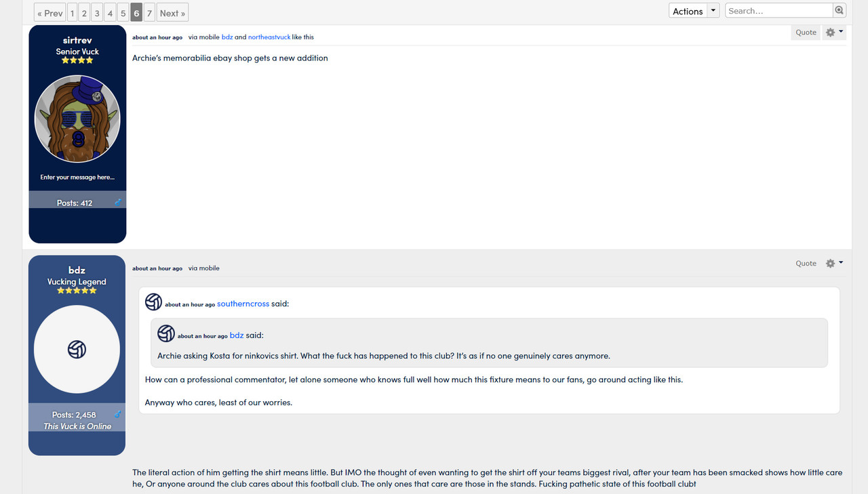Expand the Actions dropdown arrow
This screenshot has height=494, width=868.
pyautogui.click(x=713, y=11)
